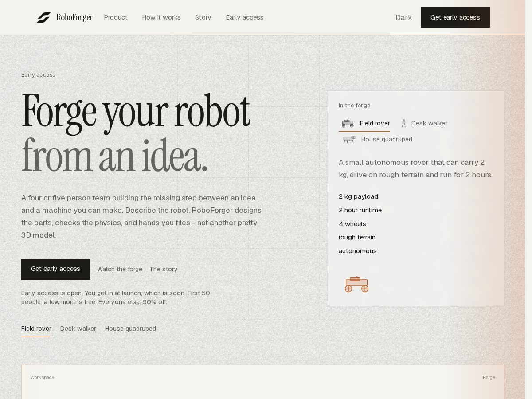Screen dimensions: 532x399
Task: Click the Field rover icon in the forge card
Action: point(348,123)
